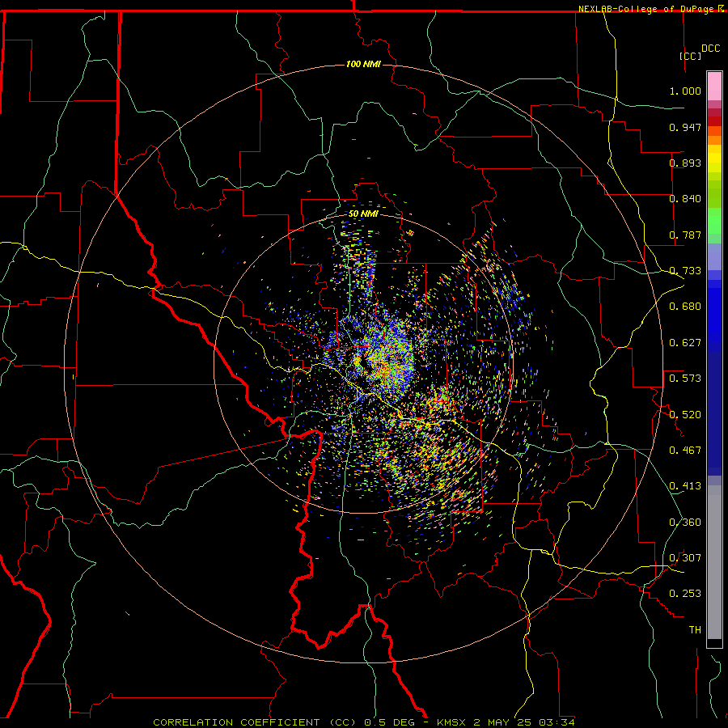Screen dimensions: 728x728
Task: Select the 1.000 scale value
Action: (685, 91)
